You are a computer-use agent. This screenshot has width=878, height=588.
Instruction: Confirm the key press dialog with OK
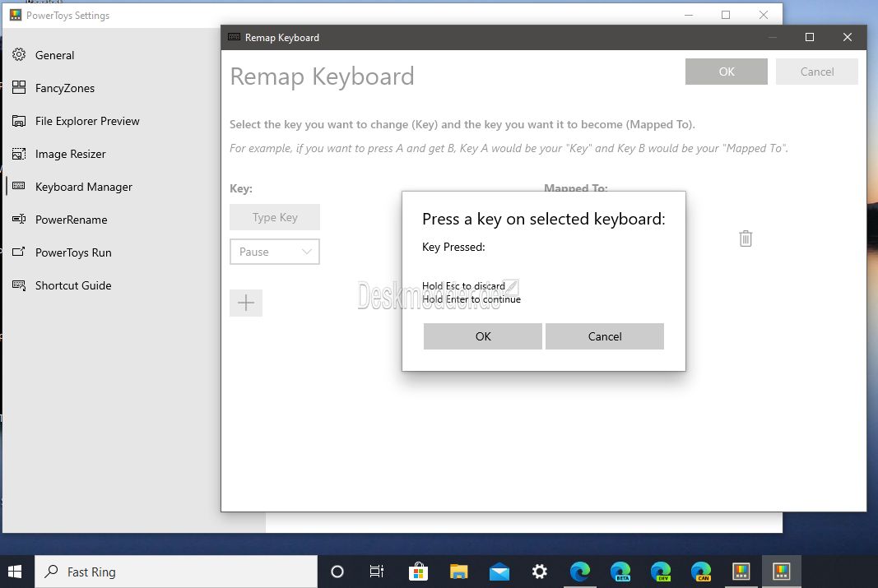[483, 336]
